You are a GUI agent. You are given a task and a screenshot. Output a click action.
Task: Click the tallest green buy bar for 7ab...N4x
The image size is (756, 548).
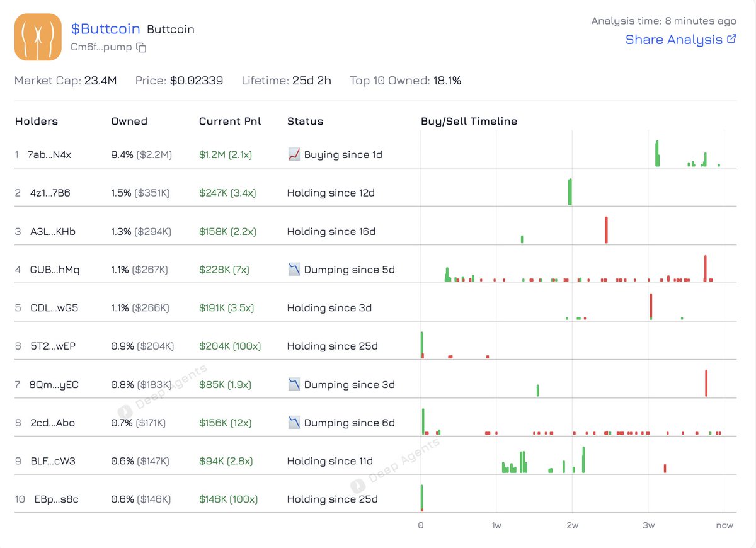[657, 153]
